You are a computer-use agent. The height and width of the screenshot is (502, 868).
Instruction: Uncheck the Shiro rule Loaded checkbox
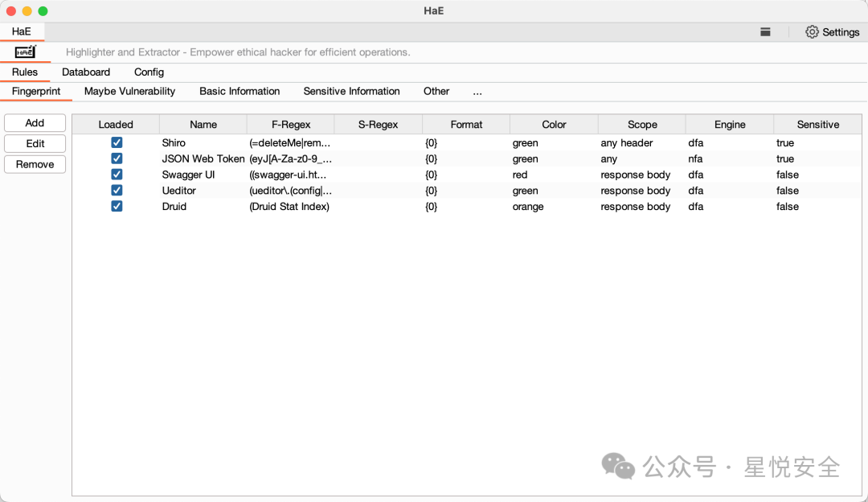tap(117, 142)
